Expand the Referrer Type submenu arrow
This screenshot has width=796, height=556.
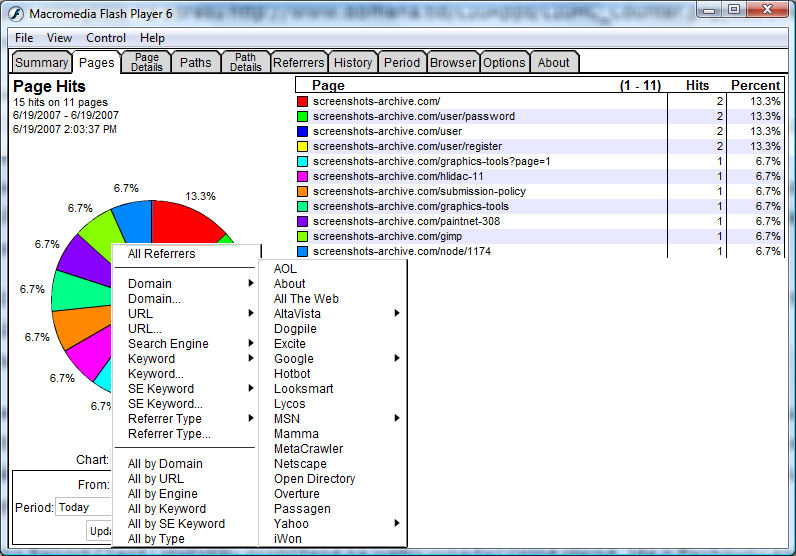coord(251,418)
